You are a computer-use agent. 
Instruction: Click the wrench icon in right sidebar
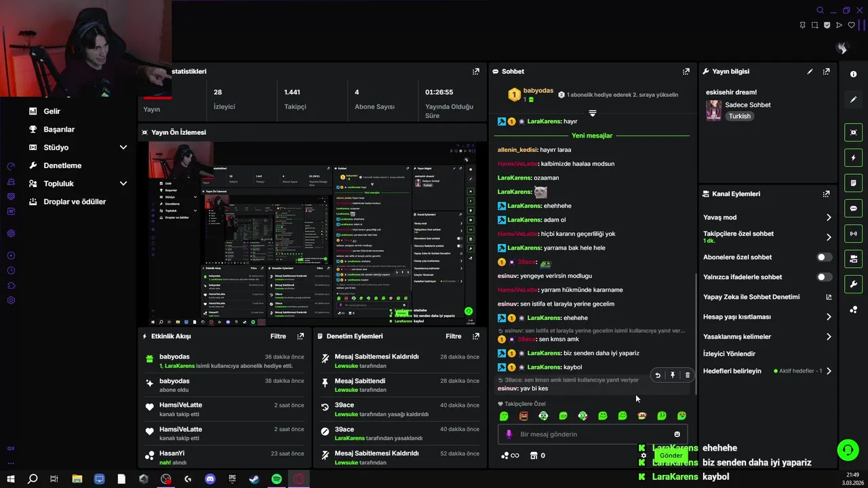click(x=853, y=284)
